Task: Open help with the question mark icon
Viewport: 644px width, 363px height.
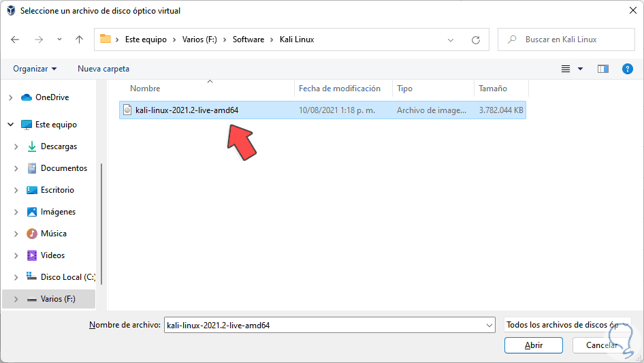Action: click(x=628, y=69)
